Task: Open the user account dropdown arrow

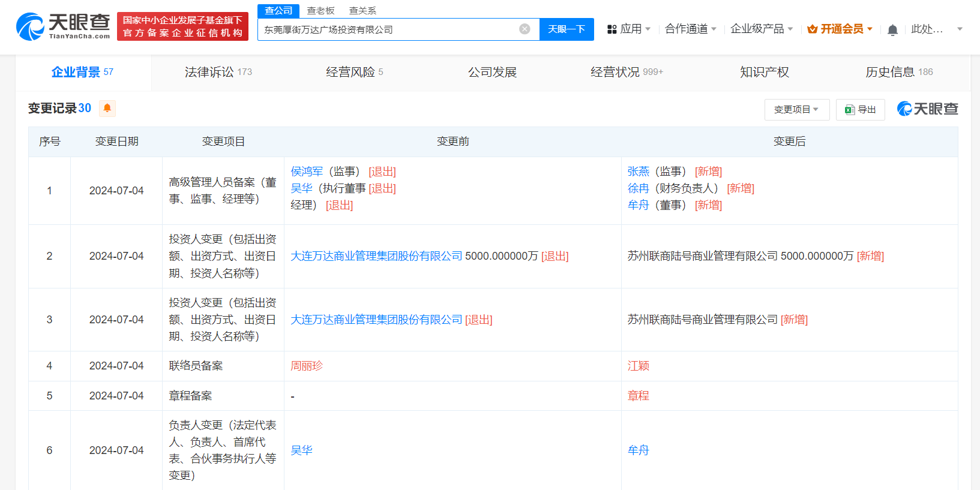Action: point(960,29)
